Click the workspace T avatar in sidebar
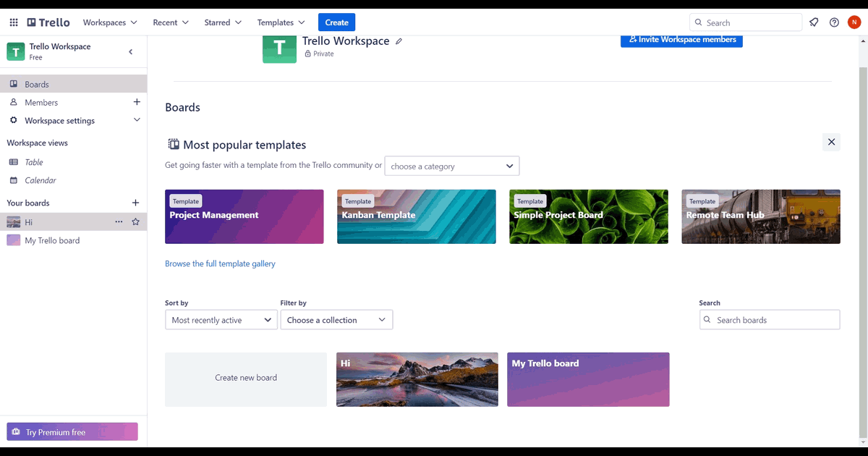The image size is (868, 456). 16,51
